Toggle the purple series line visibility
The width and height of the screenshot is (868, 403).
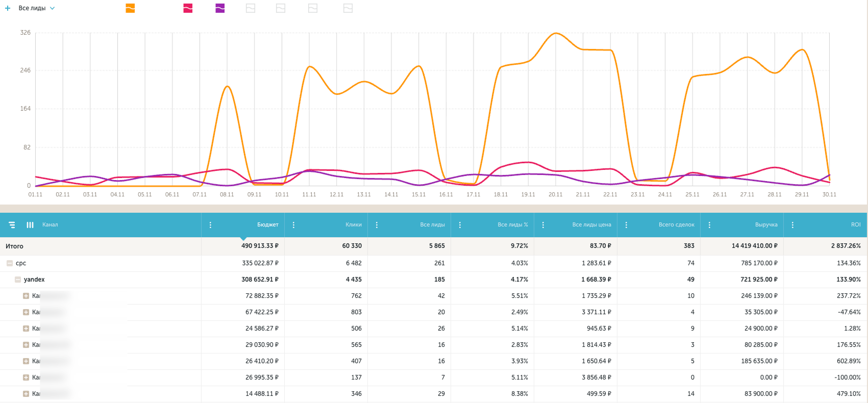220,8
